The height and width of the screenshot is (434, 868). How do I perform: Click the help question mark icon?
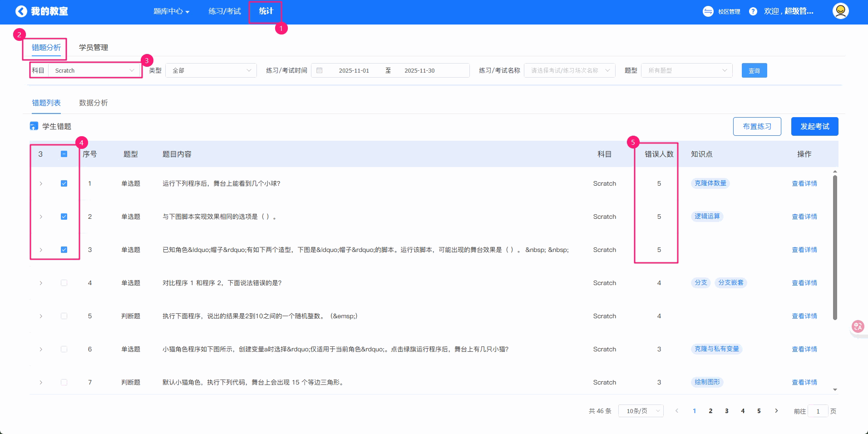click(x=753, y=11)
